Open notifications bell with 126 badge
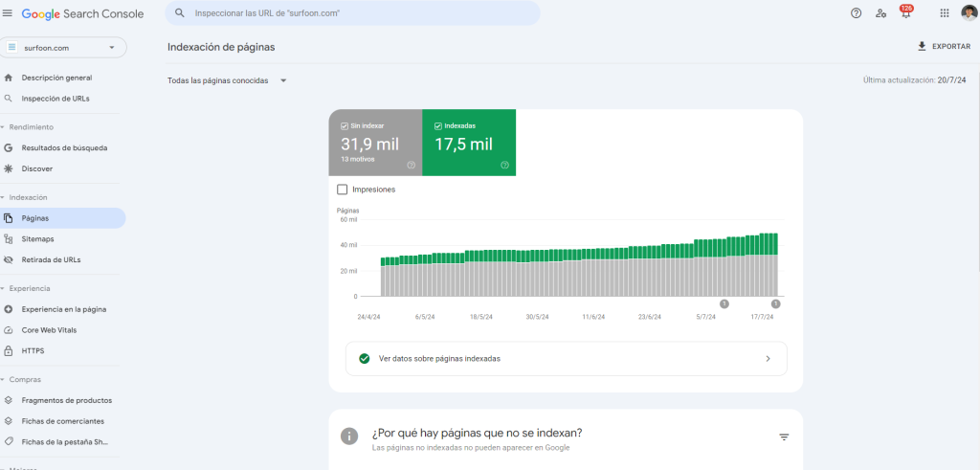980x470 pixels. coord(905,13)
